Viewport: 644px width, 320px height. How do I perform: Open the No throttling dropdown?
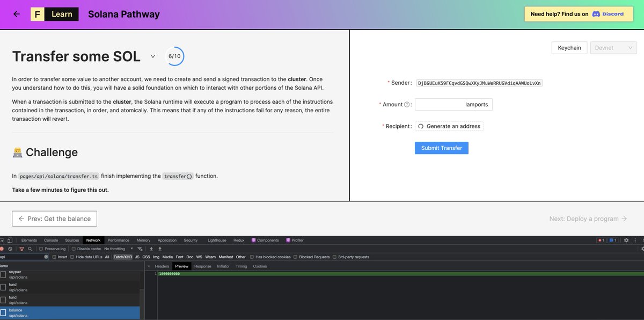119,249
